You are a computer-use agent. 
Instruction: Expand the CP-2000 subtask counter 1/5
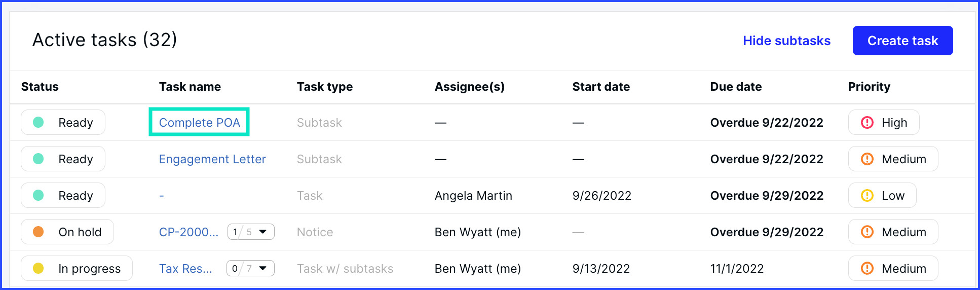[x=251, y=232]
